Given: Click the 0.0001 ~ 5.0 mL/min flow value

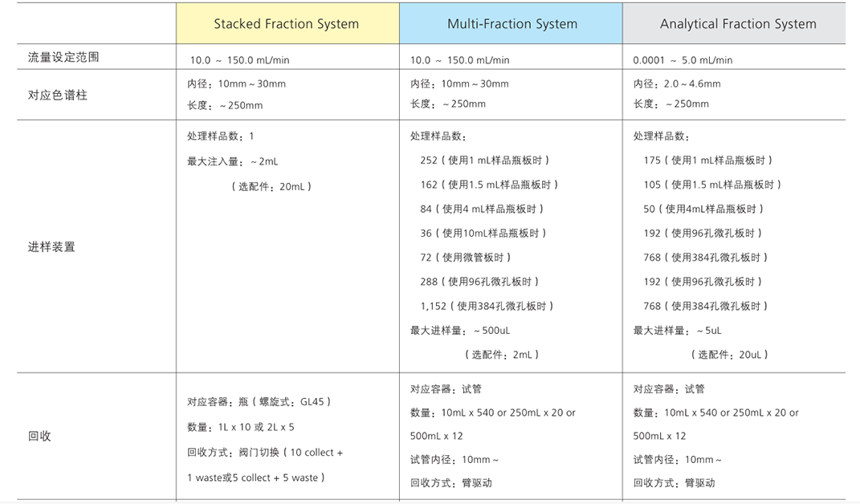Looking at the screenshot, I should (683, 59).
